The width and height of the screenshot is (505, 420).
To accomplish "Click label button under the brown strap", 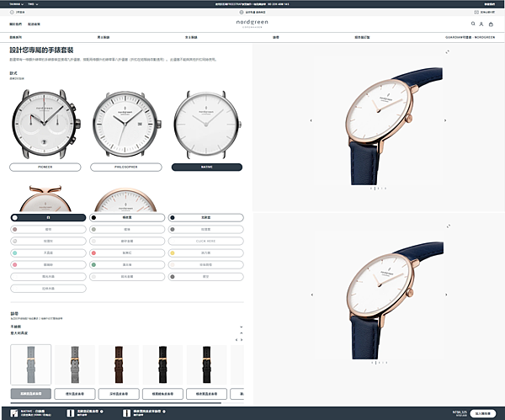I will click(x=119, y=394).
